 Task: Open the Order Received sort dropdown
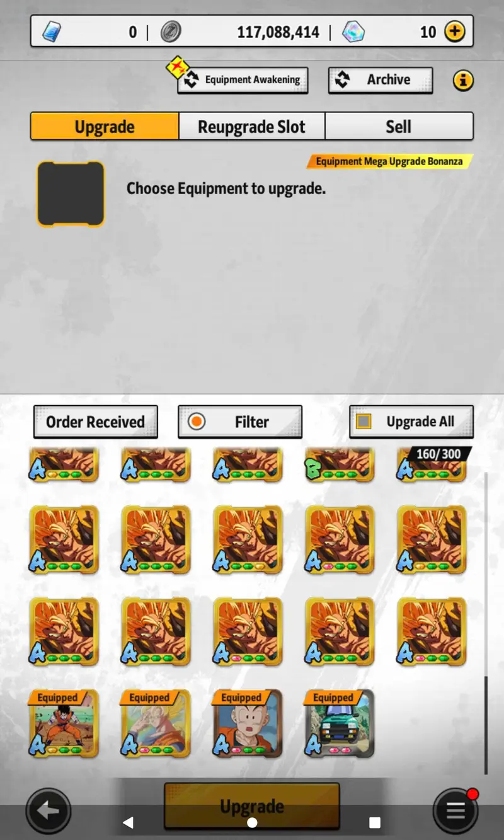[x=95, y=422]
